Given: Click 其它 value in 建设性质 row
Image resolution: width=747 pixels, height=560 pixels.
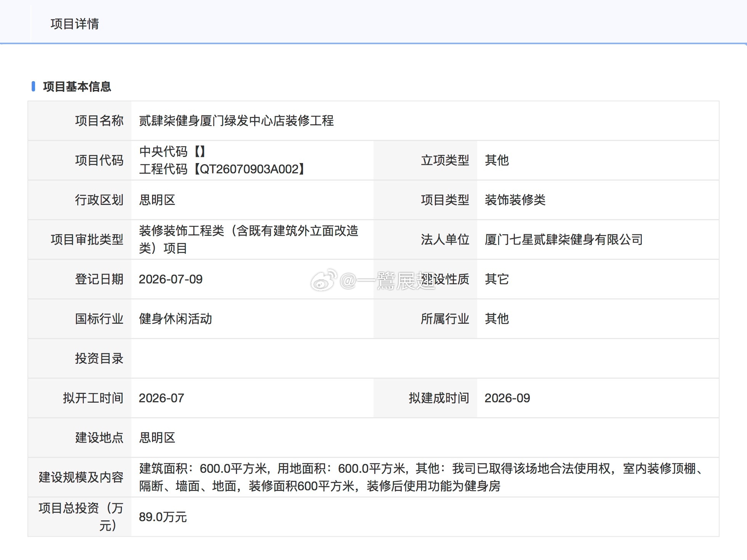Looking at the screenshot, I should click(x=497, y=279).
